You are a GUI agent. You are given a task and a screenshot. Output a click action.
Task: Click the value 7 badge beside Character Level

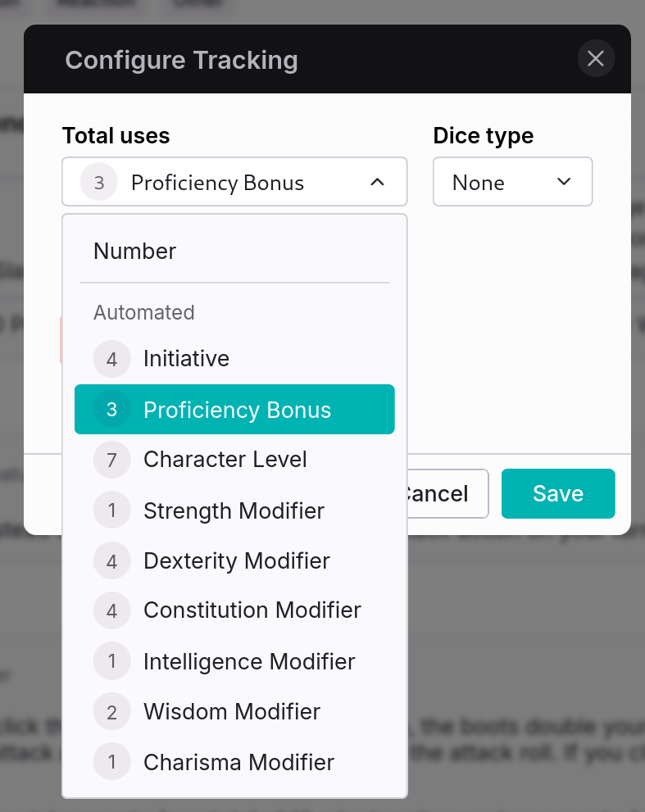pyautogui.click(x=112, y=460)
